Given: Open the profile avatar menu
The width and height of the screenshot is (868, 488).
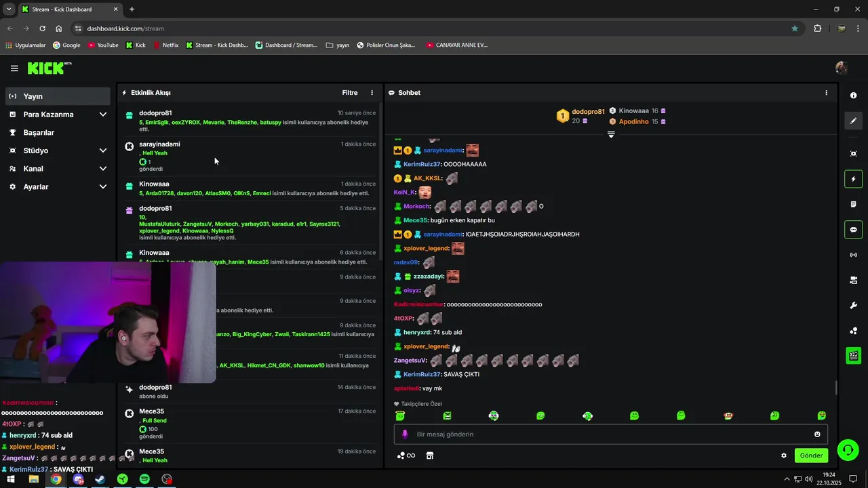Looking at the screenshot, I should 842,68.
